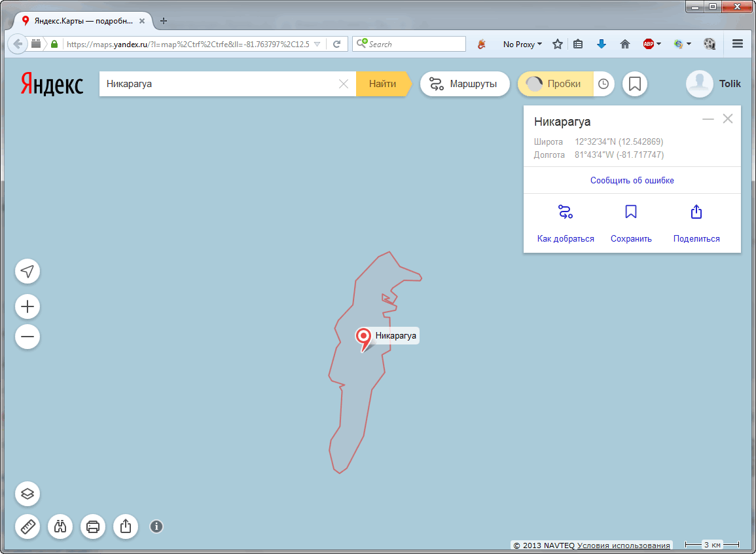Viewport: 756px width, 554px height.
Task: Open panoramas with the binoculars icon
Action: pyautogui.click(x=61, y=526)
